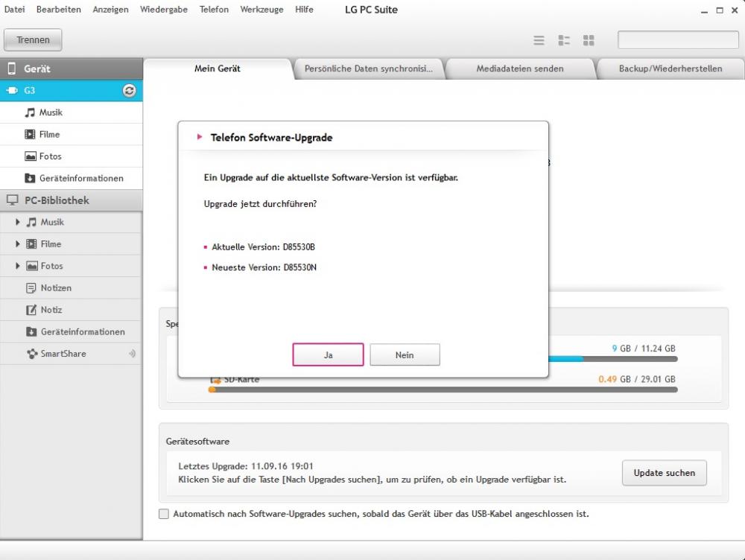Expand the Fotos library tree node

click(18, 266)
